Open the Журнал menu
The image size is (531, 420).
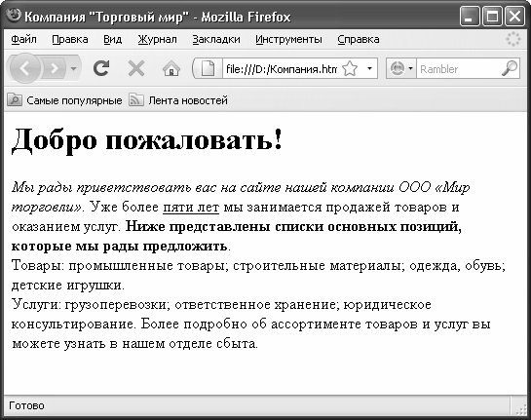[x=157, y=39]
